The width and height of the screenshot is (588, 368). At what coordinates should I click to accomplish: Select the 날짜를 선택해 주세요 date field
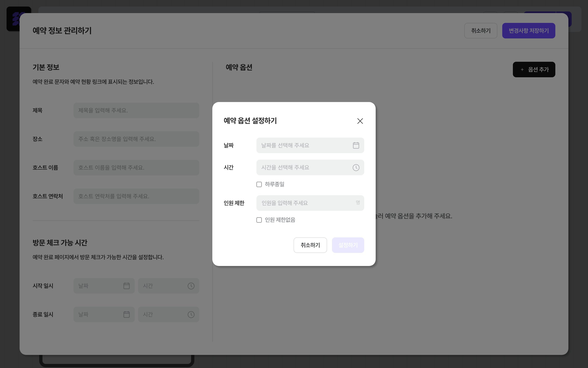tap(310, 145)
